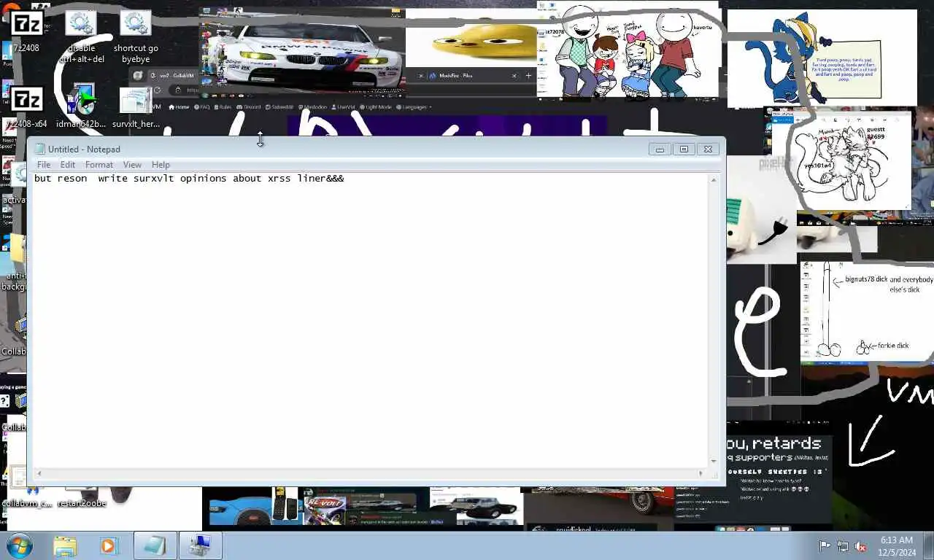Viewport: 934px width, 560px height.
Task: Select the 'disable ctrl+alt+del' desktop icon
Action: 81,37
